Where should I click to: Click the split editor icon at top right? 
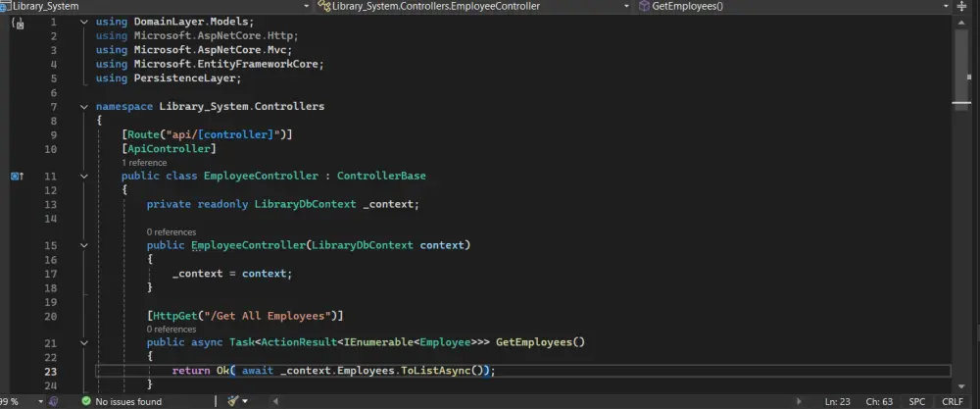tap(962, 6)
